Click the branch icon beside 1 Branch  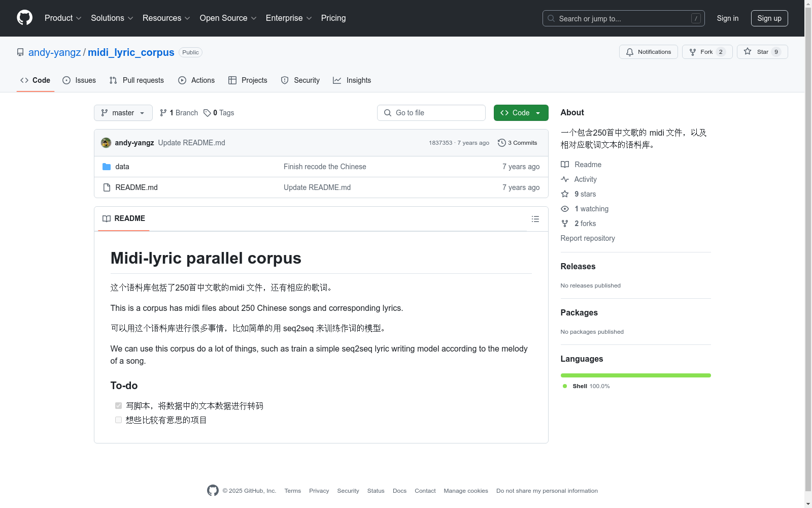click(163, 113)
